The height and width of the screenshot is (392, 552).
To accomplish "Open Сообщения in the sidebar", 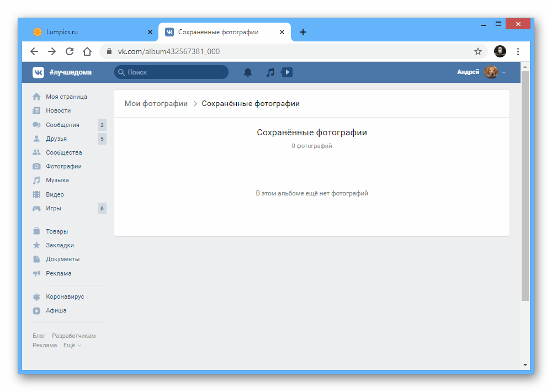I will [x=62, y=125].
